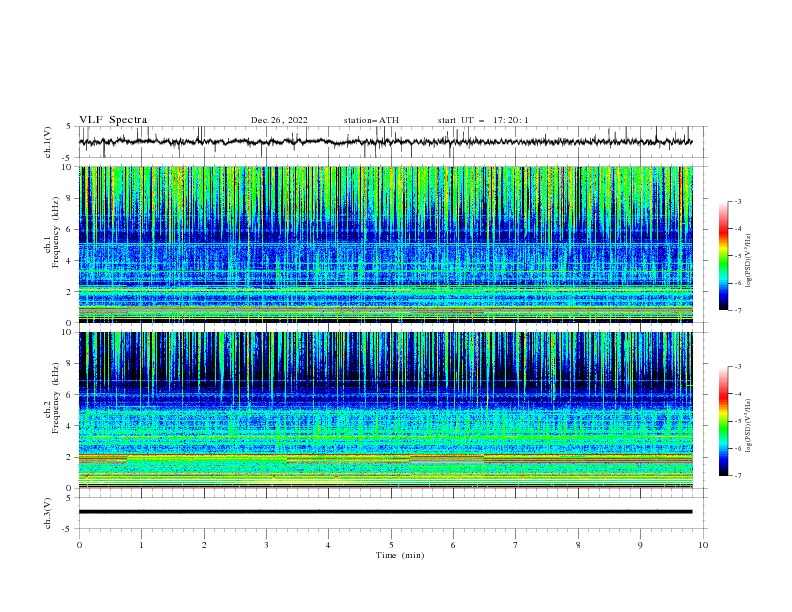The height and width of the screenshot is (612, 792).
Task: Click the "ch.2 Frequency (kHz)" axis label
Action: (52, 410)
